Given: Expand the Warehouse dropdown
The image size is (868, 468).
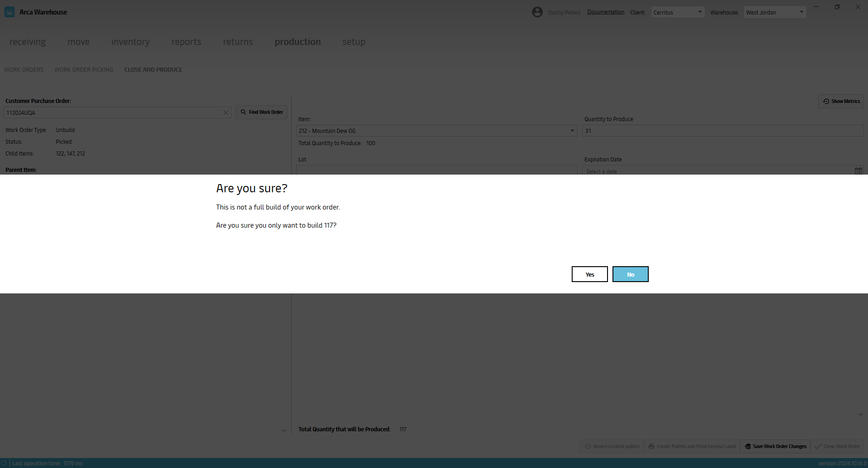Looking at the screenshot, I should (x=801, y=12).
